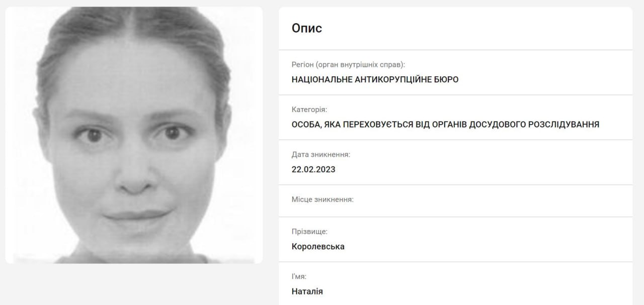The width and height of the screenshot is (644, 305).
Task: Click "НАЦІОНАЛЬНЕ АНТИКОРУПЦІЙНЕ БЮРО" value text
Action: [x=375, y=79]
